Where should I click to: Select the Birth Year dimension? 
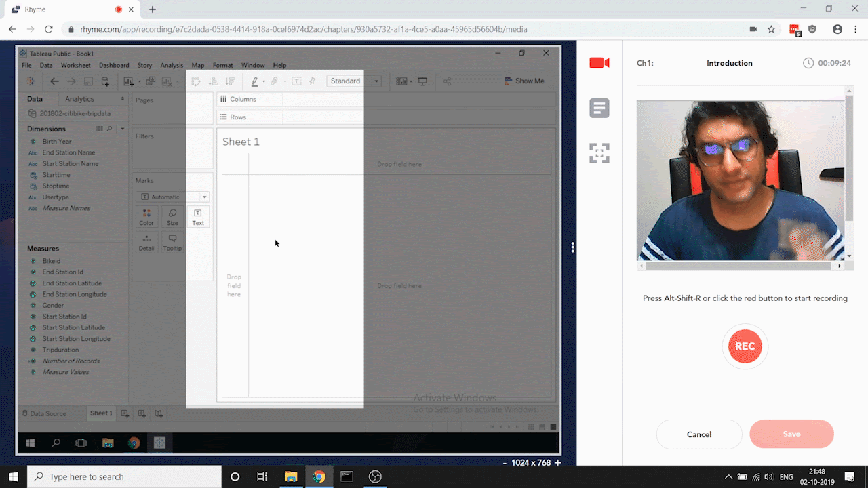pyautogui.click(x=57, y=142)
